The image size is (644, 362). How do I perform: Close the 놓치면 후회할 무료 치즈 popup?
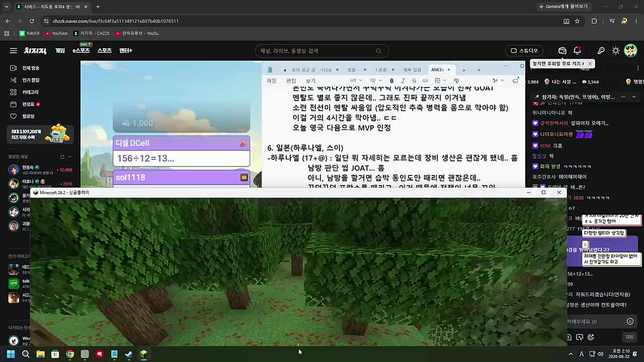tap(590, 64)
